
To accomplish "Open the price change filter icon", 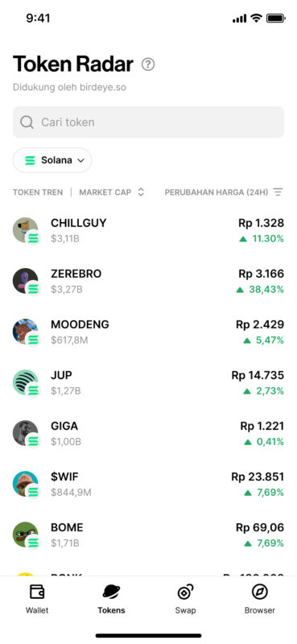I will 278,192.
